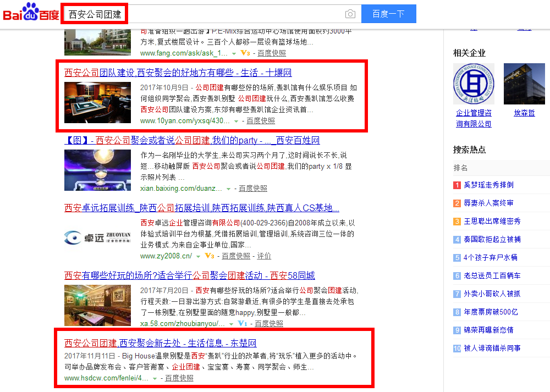Click the 卓远 ZHUOYUAN logo thumbnail
This screenshot has width=550, height=392.
click(x=97, y=238)
